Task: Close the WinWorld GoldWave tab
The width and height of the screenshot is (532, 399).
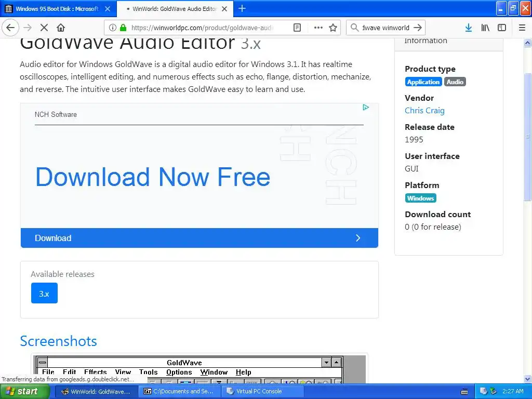Action: 224,9
